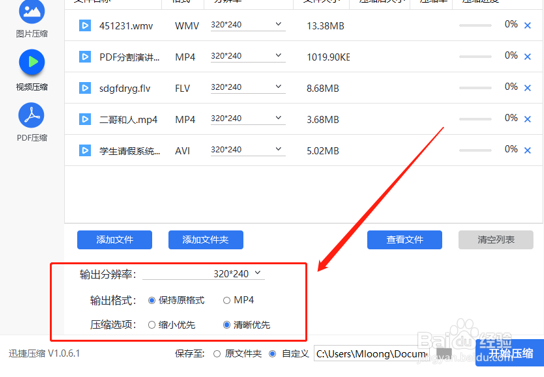Select MP4 as output format
Viewport: 544px width, 377px height.
click(x=227, y=300)
